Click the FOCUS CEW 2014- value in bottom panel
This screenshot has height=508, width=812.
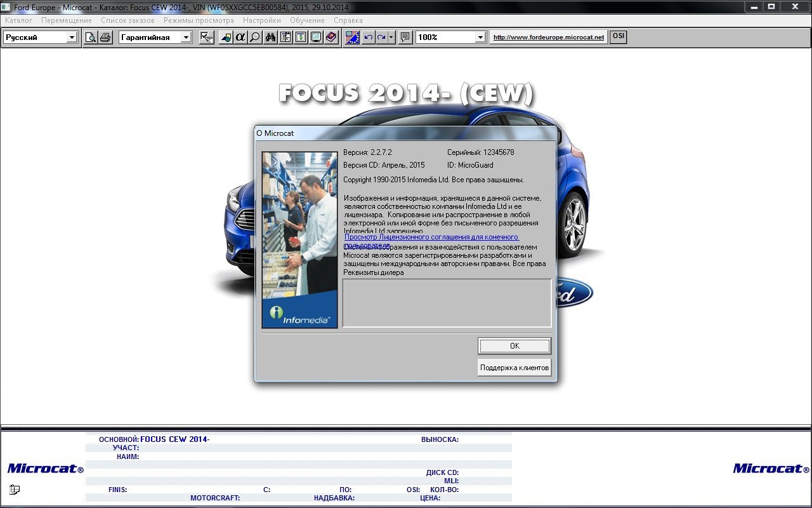point(175,439)
